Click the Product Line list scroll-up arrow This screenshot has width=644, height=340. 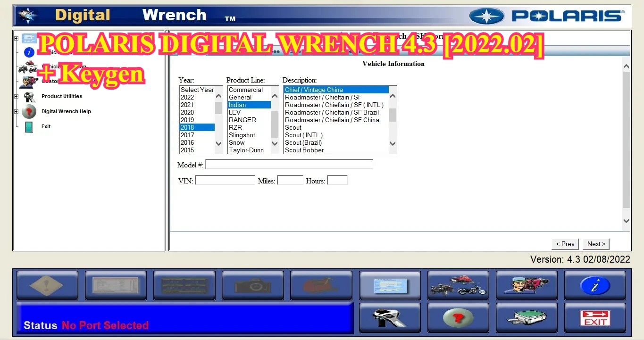pyautogui.click(x=275, y=96)
